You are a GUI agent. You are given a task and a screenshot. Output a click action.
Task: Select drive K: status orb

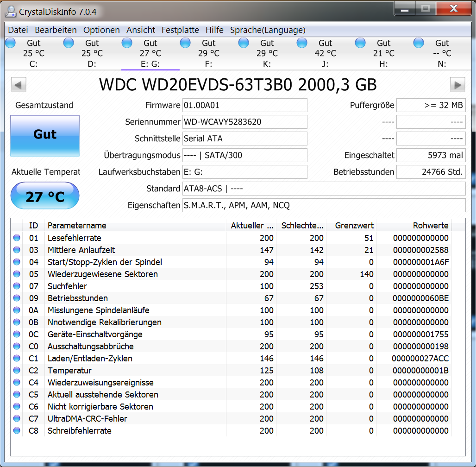point(244,43)
